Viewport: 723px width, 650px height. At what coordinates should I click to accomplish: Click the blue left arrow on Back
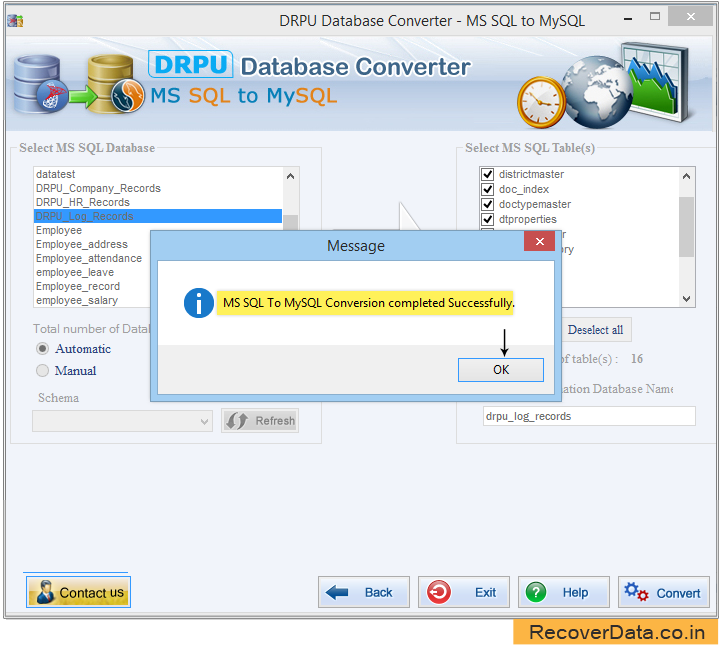(337, 592)
